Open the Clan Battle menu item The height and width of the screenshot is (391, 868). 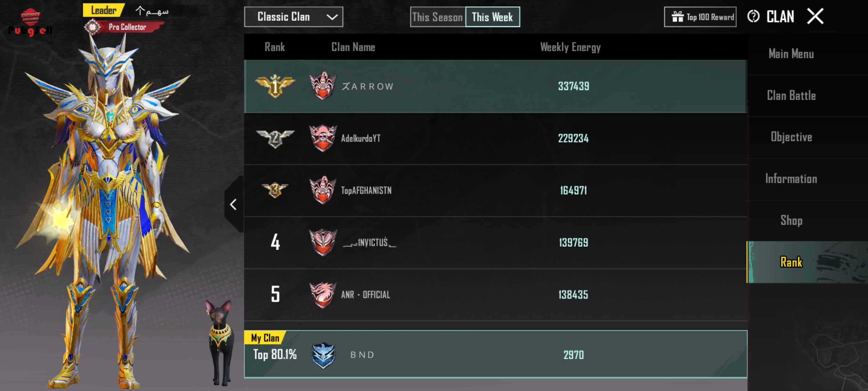[x=791, y=96]
